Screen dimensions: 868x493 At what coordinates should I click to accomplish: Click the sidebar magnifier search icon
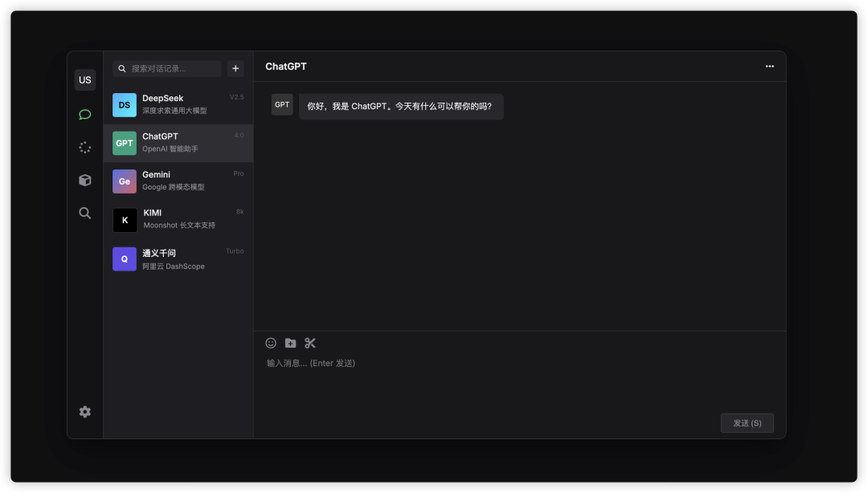[84, 213]
